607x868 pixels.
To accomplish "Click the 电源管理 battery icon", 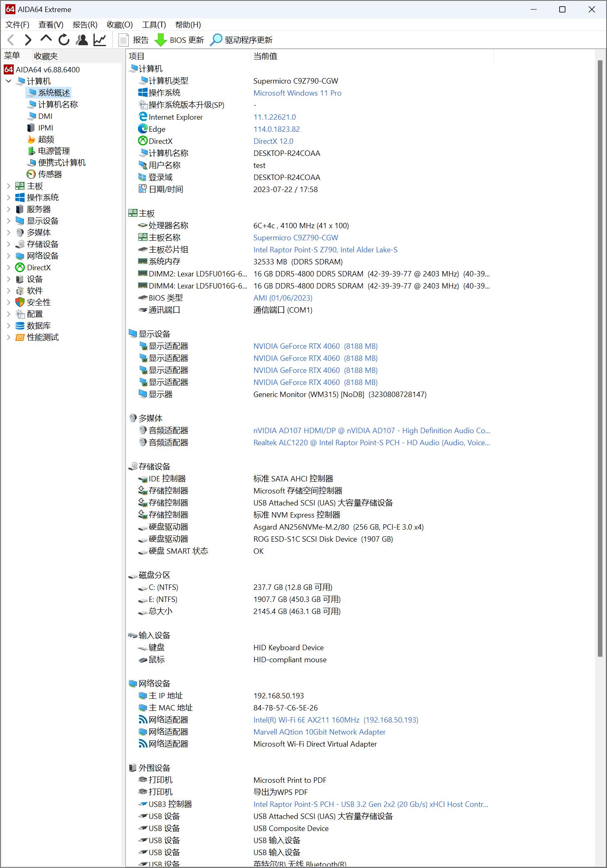I will point(32,151).
